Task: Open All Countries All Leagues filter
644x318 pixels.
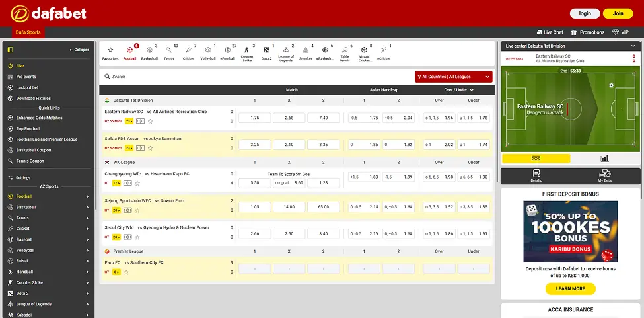Action: point(453,77)
